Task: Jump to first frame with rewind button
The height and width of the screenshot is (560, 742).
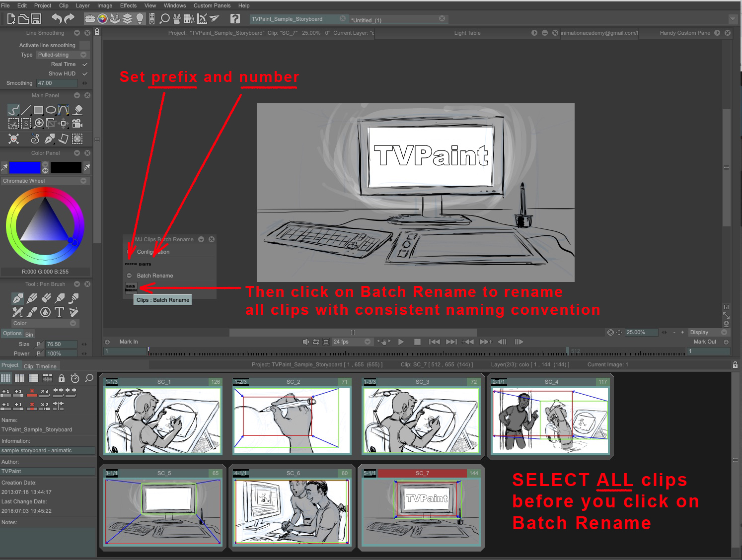Action: 434,342
